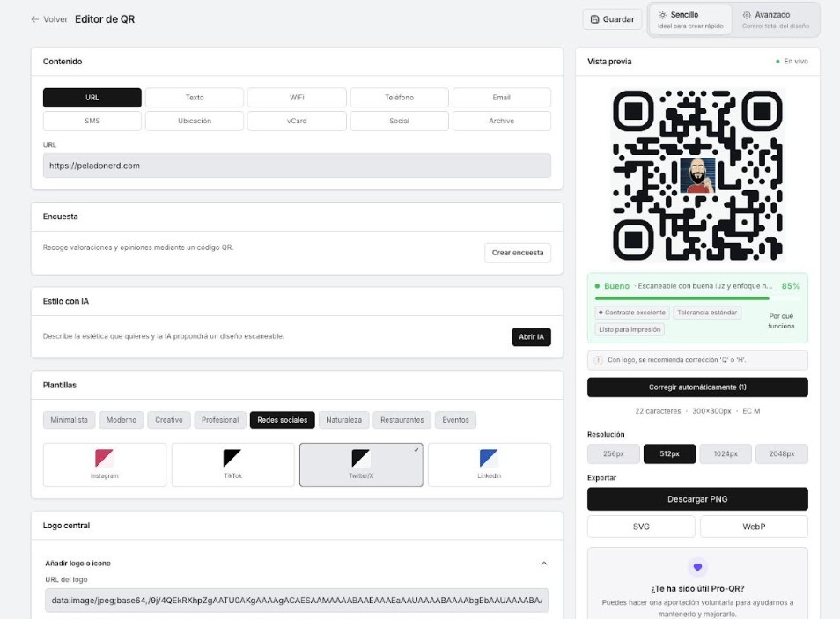Viewport: 840px width, 619px height.
Task: Click the QR code preview image
Action: click(x=697, y=174)
